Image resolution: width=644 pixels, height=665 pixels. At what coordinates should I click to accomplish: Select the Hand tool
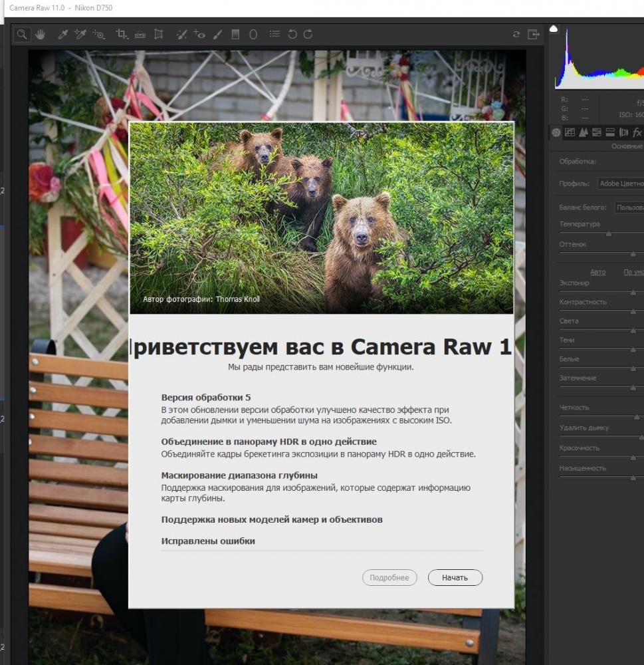(x=41, y=35)
